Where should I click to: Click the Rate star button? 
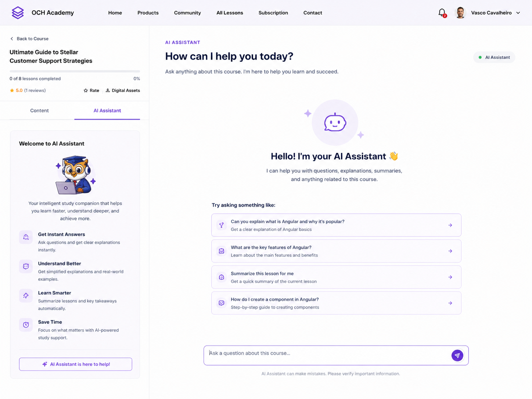(x=91, y=90)
